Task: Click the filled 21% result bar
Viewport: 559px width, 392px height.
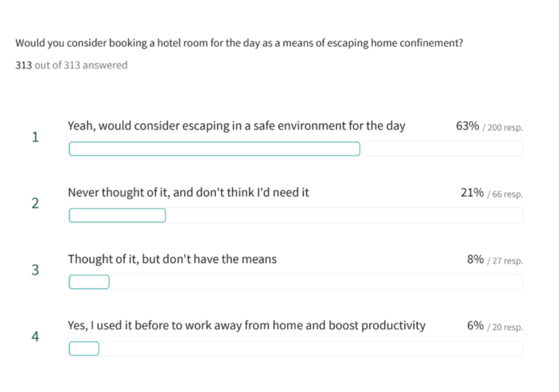Action: (x=117, y=215)
